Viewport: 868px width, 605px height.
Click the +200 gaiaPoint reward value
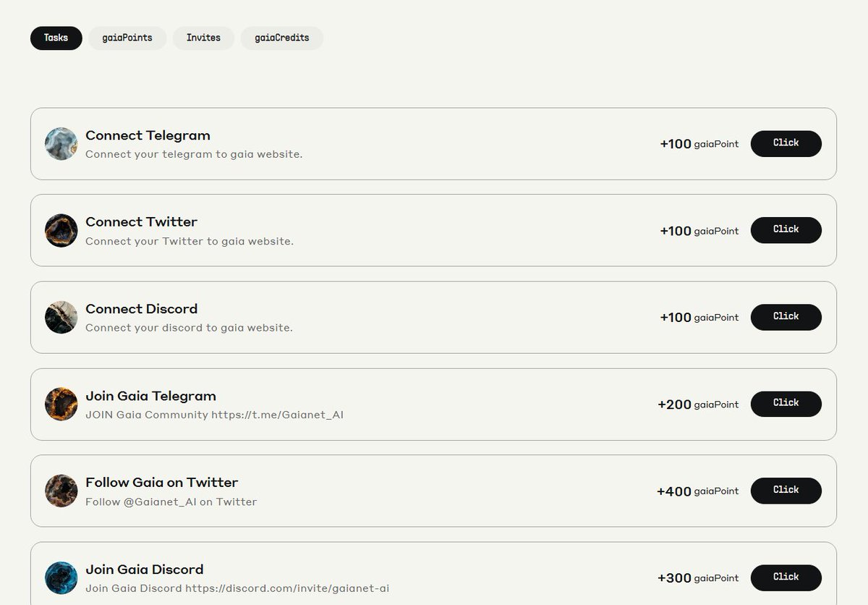click(698, 405)
